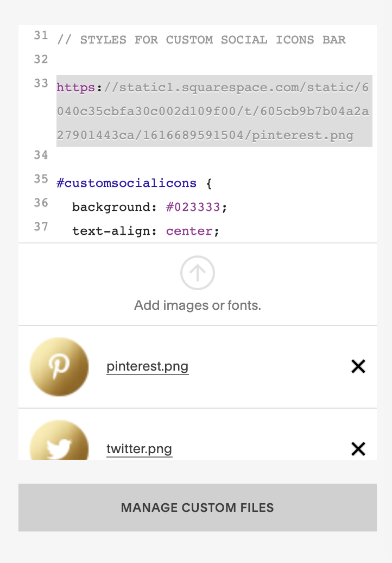Image resolution: width=392 pixels, height=563 pixels.
Task: Open the pinterest.png file link
Action: tap(147, 366)
